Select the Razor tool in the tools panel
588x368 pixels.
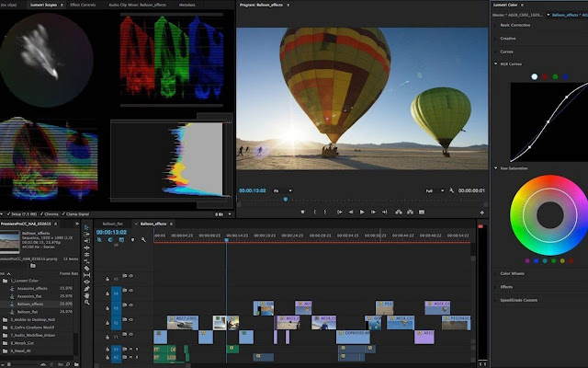point(87,270)
